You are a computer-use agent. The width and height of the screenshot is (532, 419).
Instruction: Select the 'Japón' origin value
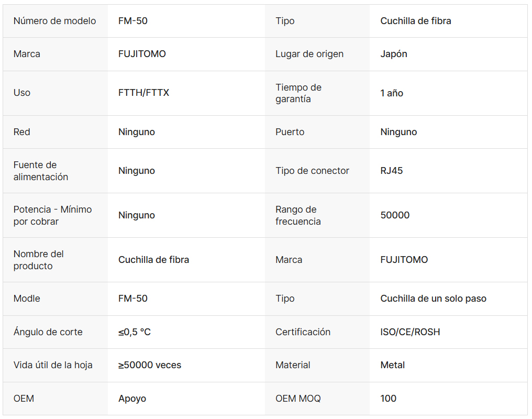[x=394, y=54]
